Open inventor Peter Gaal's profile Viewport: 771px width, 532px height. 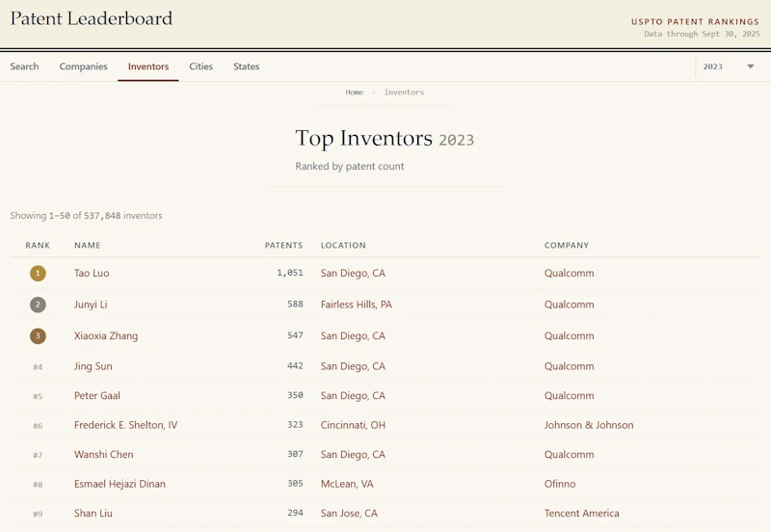(x=97, y=396)
